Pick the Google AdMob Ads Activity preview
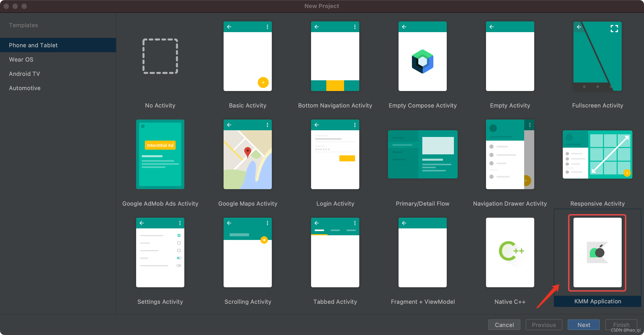Image resolution: width=644 pixels, height=335 pixels. tap(160, 154)
